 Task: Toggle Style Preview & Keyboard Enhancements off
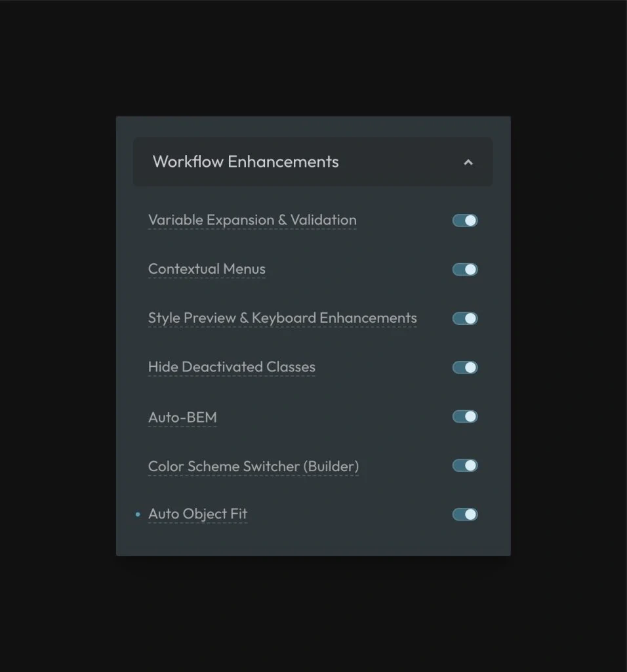[464, 318]
